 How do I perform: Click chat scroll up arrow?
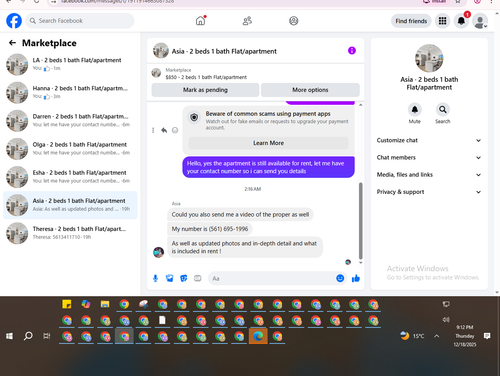360,105
